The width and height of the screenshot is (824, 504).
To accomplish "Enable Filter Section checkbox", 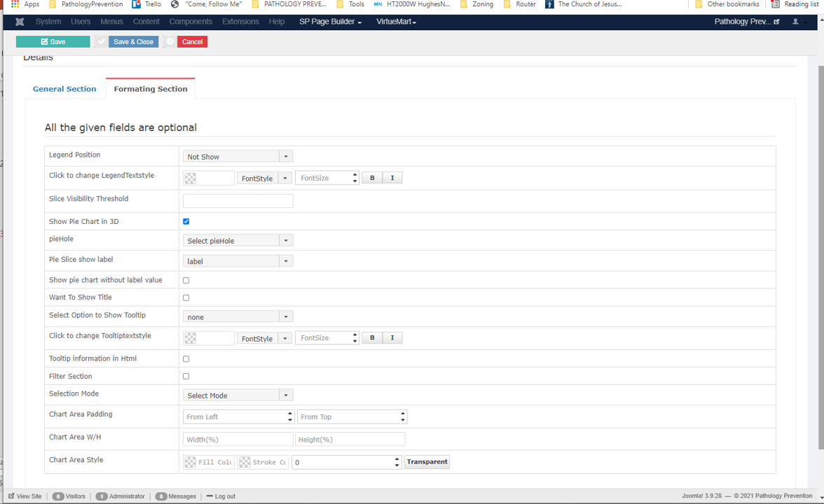I will [186, 376].
